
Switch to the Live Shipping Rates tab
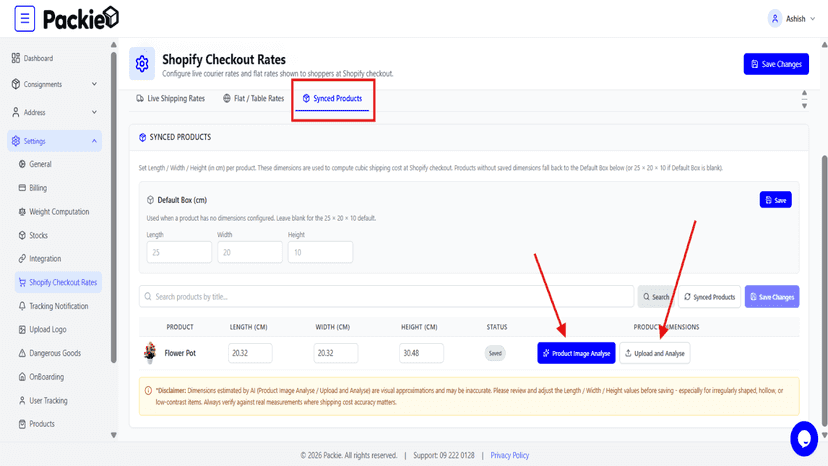pyautogui.click(x=170, y=98)
